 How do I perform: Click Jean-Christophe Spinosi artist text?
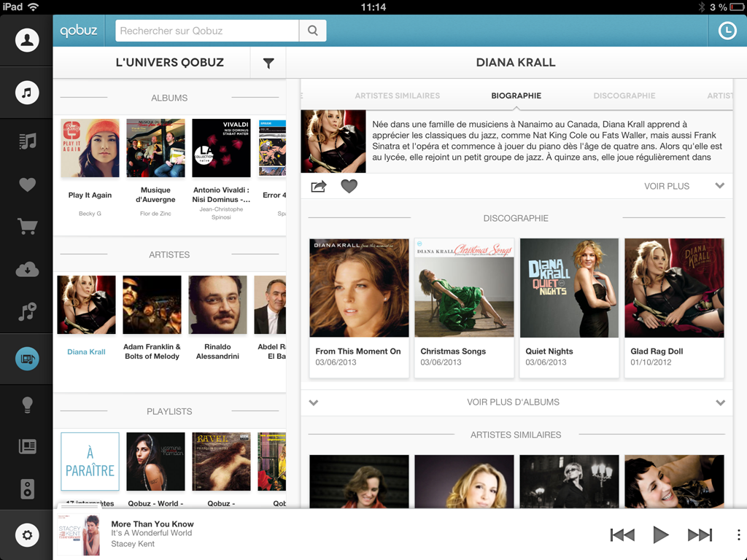click(221, 213)
